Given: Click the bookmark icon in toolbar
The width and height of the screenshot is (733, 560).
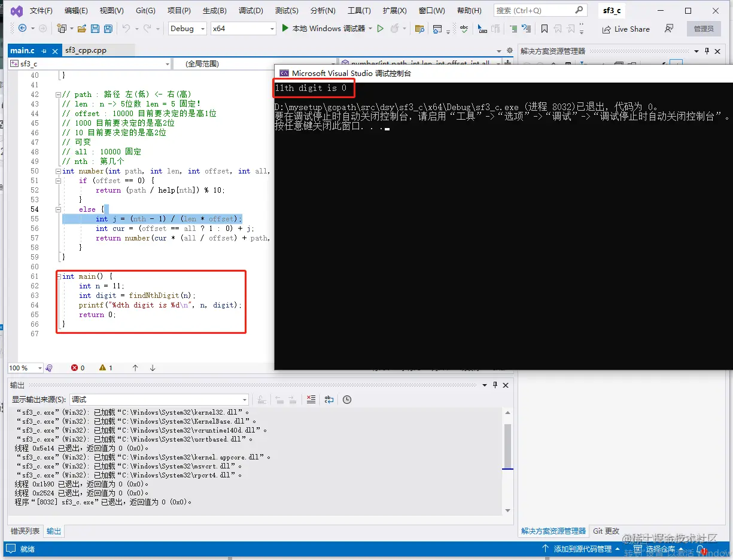Looking at the screenshot, I should [x=544, y=29].
